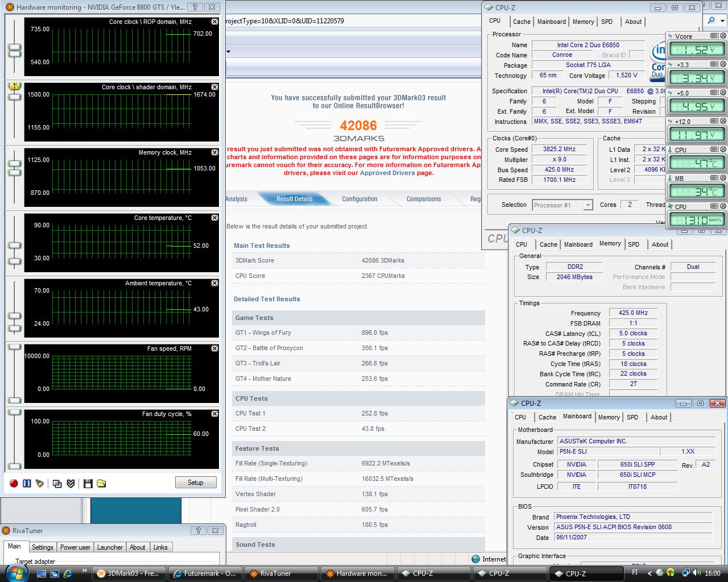This screenshot has width=728, height=582.
Task: Show hidden tray icons arrow
Action: tap(649, 573)
